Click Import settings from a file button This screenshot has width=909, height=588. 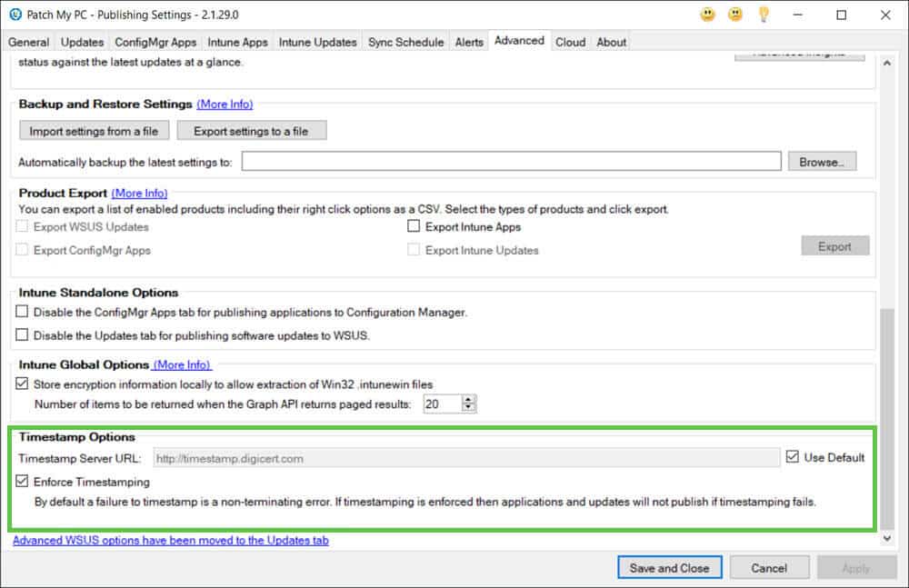click(x=94, y=131)
